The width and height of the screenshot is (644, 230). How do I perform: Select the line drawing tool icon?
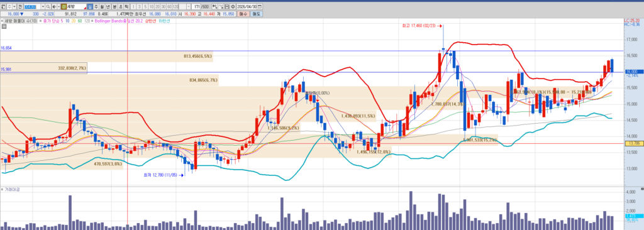pyautogui.click(x=221, y=7)
